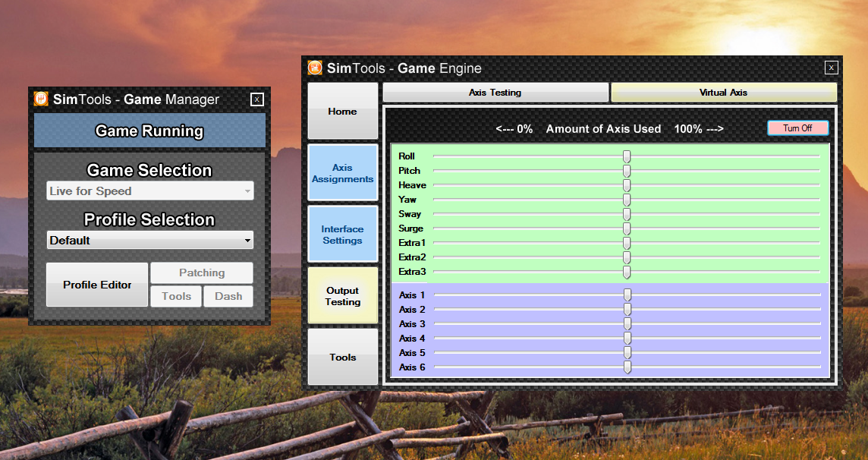Viewport: 868px width, 460px height.
Task: Click the Game Running status banner
Action: point(149,131)
